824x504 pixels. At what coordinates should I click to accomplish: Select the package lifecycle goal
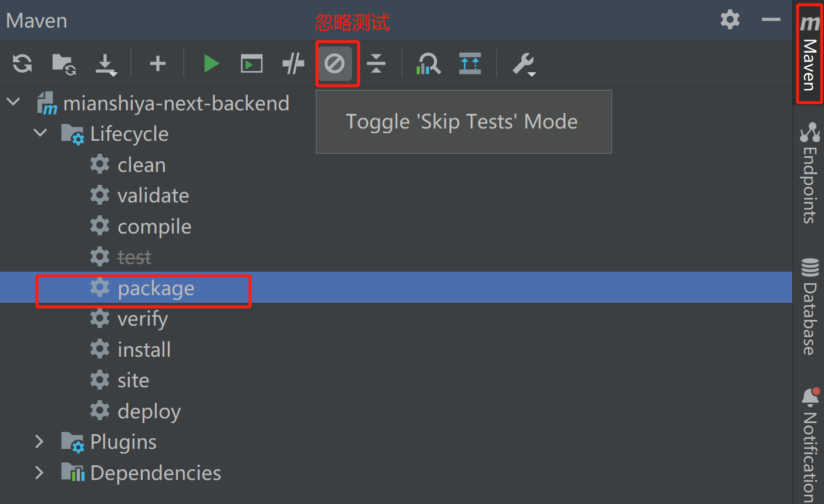tap(156, 288)
